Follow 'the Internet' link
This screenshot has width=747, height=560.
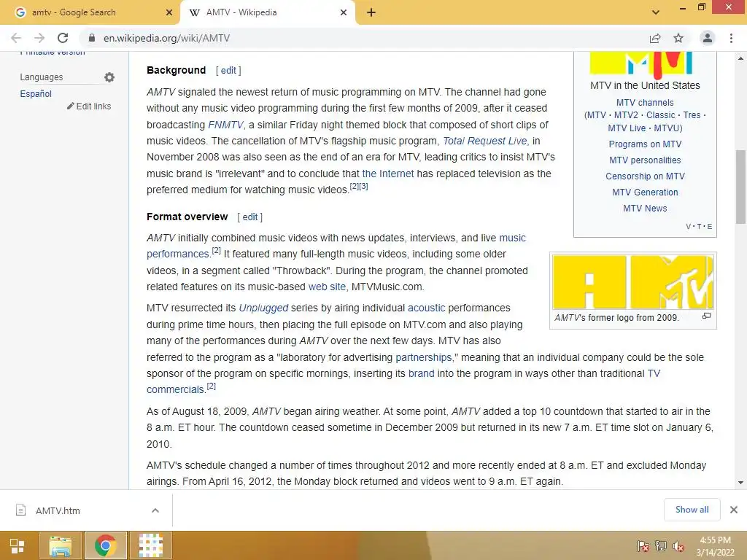pyautogui.click(x=388, y=174)
